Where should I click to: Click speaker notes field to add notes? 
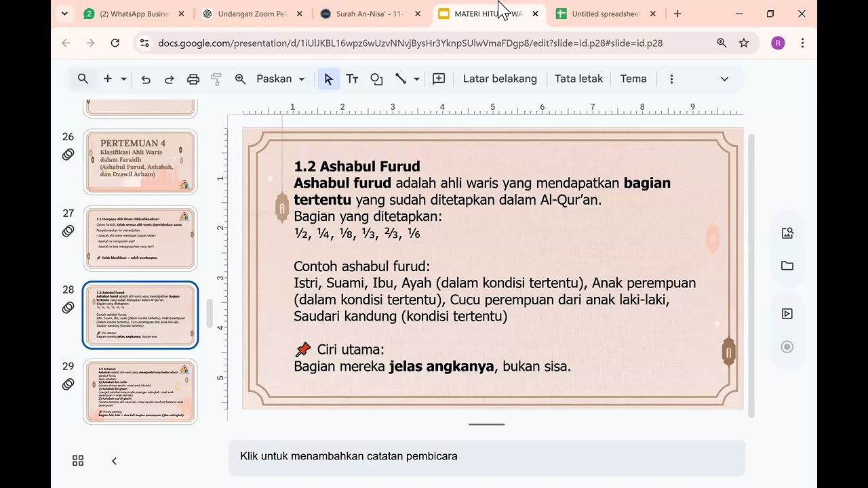[486, 457]
